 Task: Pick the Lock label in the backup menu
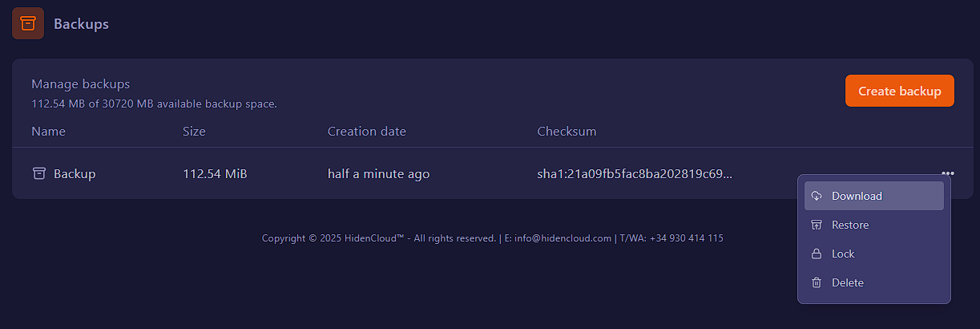(x=843, y=254)
